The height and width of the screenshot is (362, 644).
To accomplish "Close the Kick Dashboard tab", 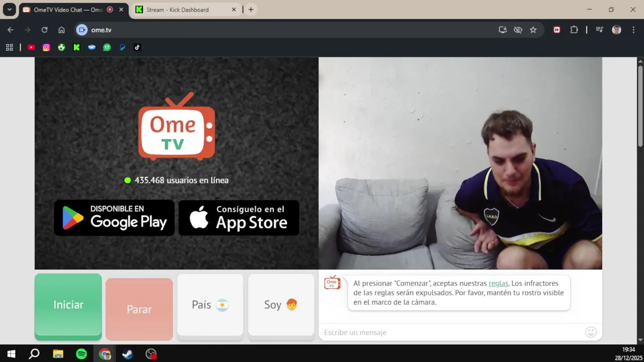I will [234, 10].
